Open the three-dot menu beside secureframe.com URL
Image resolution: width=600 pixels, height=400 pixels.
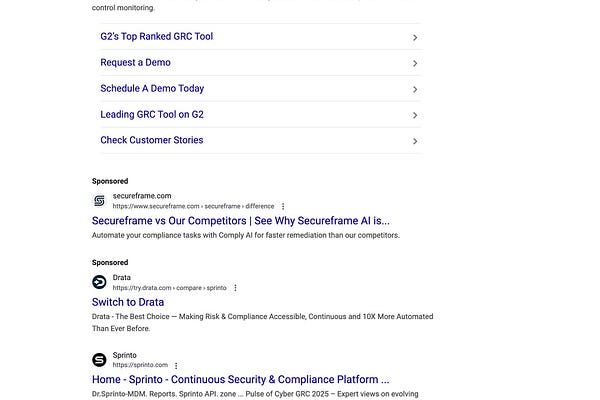283,206
